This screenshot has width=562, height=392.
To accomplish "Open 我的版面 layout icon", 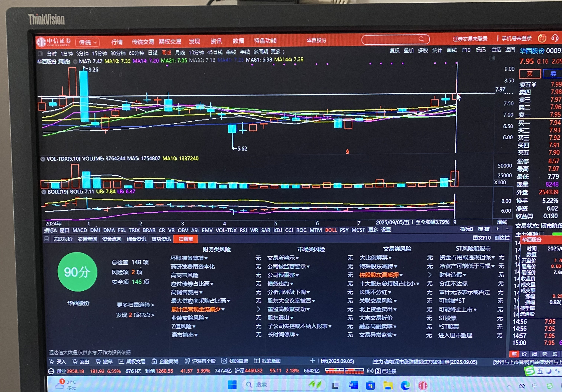I will click(x=257, y=361).
